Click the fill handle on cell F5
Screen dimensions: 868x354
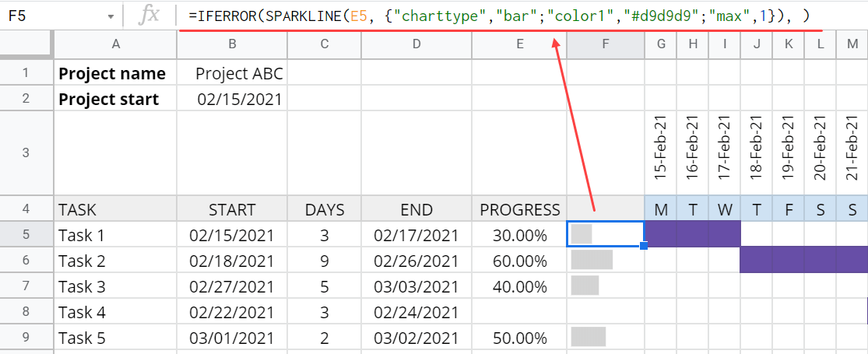(644, 245)
